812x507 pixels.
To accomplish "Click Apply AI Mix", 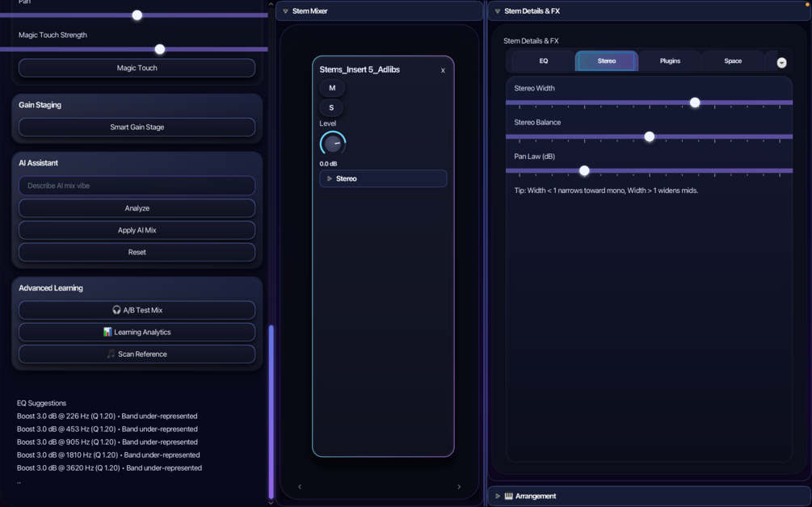I will point(137,230).
